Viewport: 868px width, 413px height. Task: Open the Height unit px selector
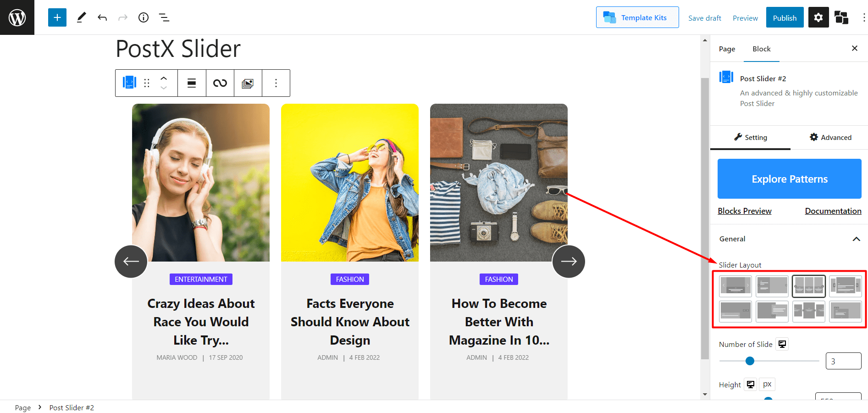767,385
